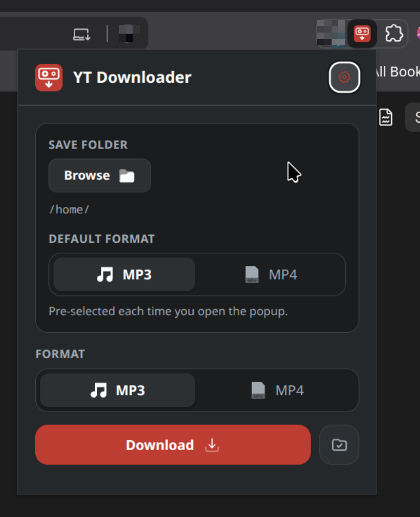Choose MP3 in the Format selector
Viewport: 420px width, 517px height.
[118, 390]
